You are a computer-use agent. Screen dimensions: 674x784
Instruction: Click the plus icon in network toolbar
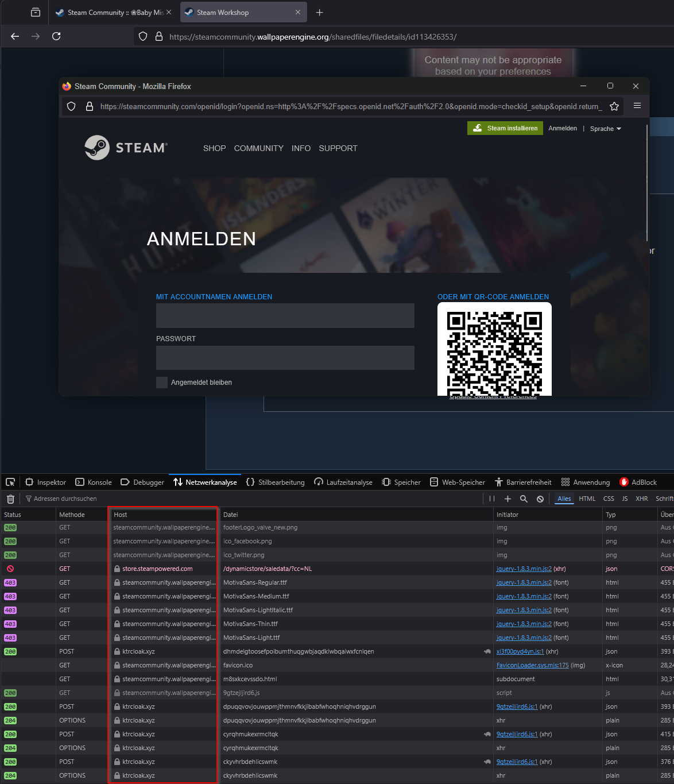pyautogui.click(x=508, y=499)
